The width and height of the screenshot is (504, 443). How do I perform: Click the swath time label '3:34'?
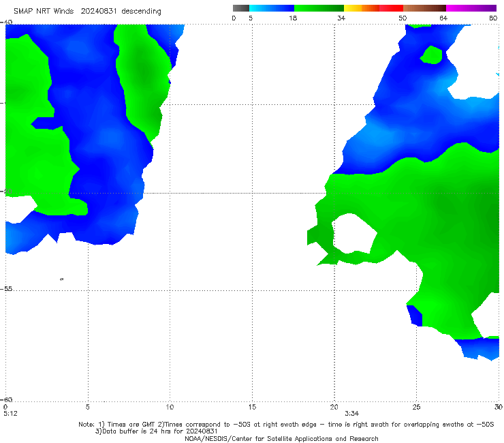pyautogui.click(x=351, y=414)
